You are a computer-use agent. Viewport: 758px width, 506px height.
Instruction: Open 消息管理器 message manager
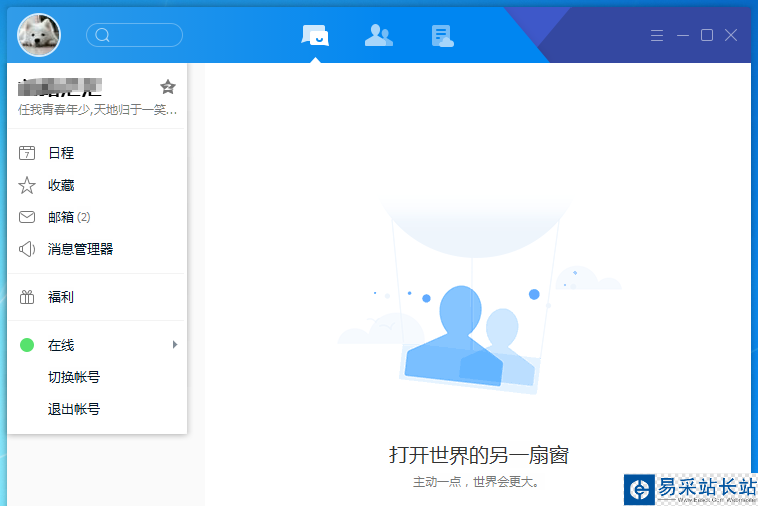[x=97, y=249]
